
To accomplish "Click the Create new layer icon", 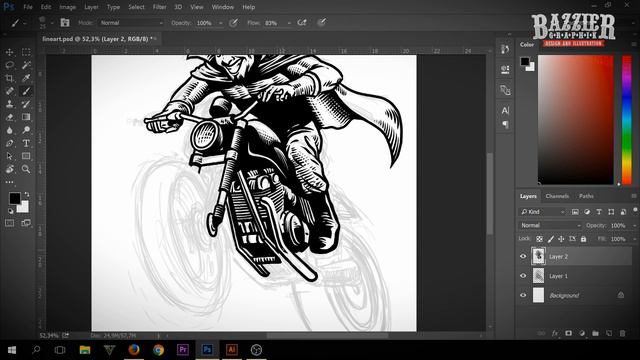I will click(x=609, y=333).
